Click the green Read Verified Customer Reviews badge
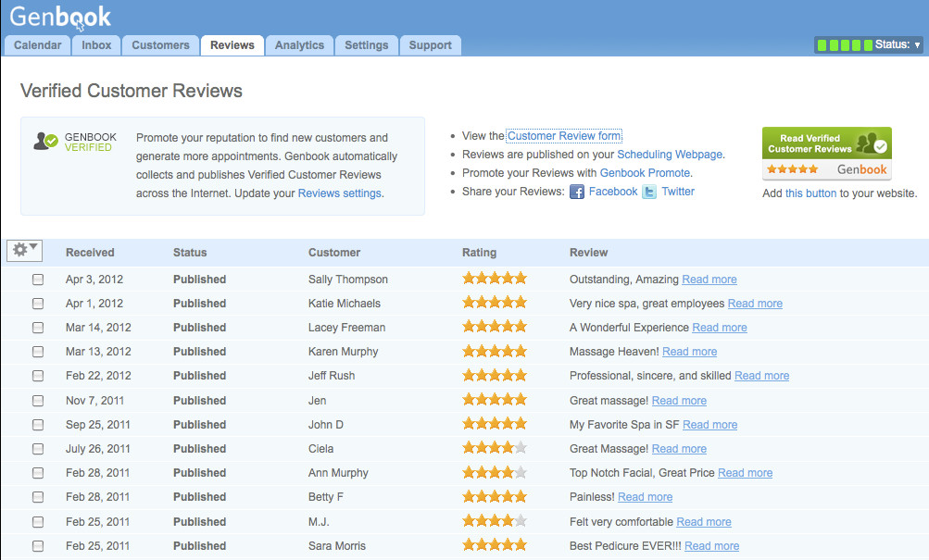929x560 pixels. pyautogui.click(x=825, y=143)
